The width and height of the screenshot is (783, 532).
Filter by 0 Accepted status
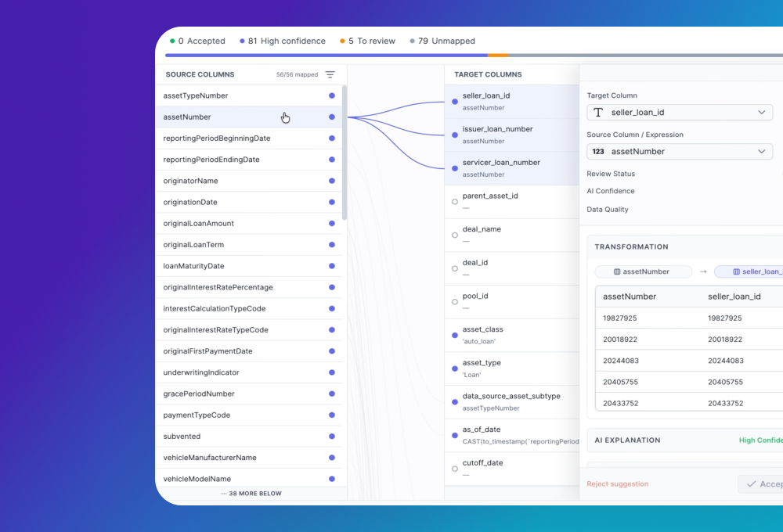[x=197, y=41]
